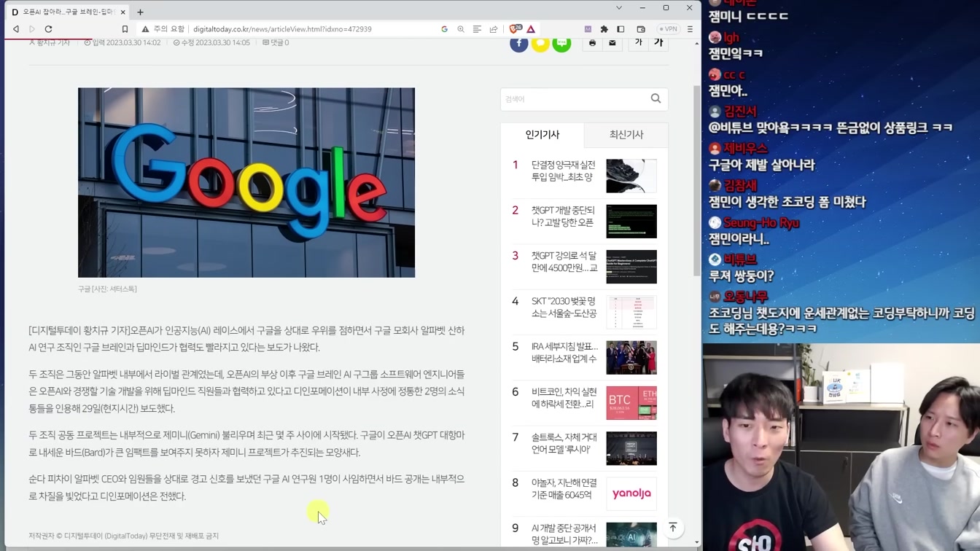Image resolution: width=980 pixels, height=551 pixels.
Task: Open Google translate icon in address bar
Action: coord(444,29)
